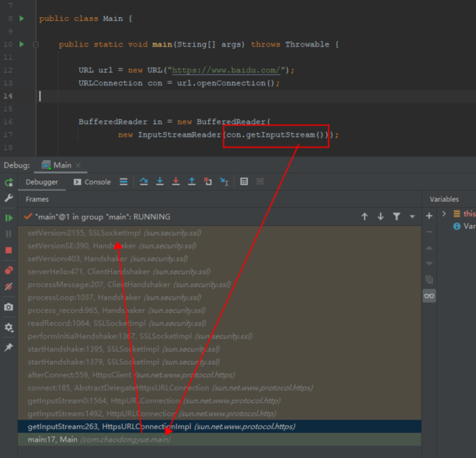476x458 pixels.
Task: Click the Rerun debug icon
Action: click(9, 182)
